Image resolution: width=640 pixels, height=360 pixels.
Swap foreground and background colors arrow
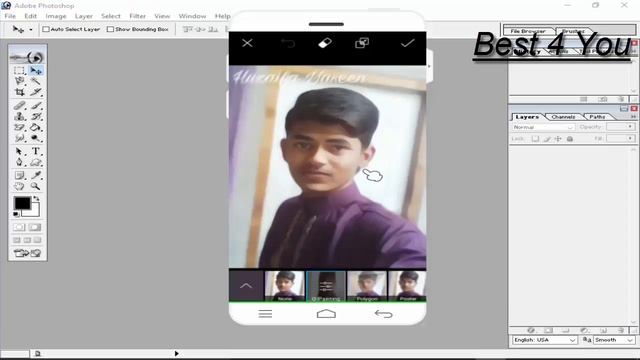pyautogui.click(x=36, y=199)
